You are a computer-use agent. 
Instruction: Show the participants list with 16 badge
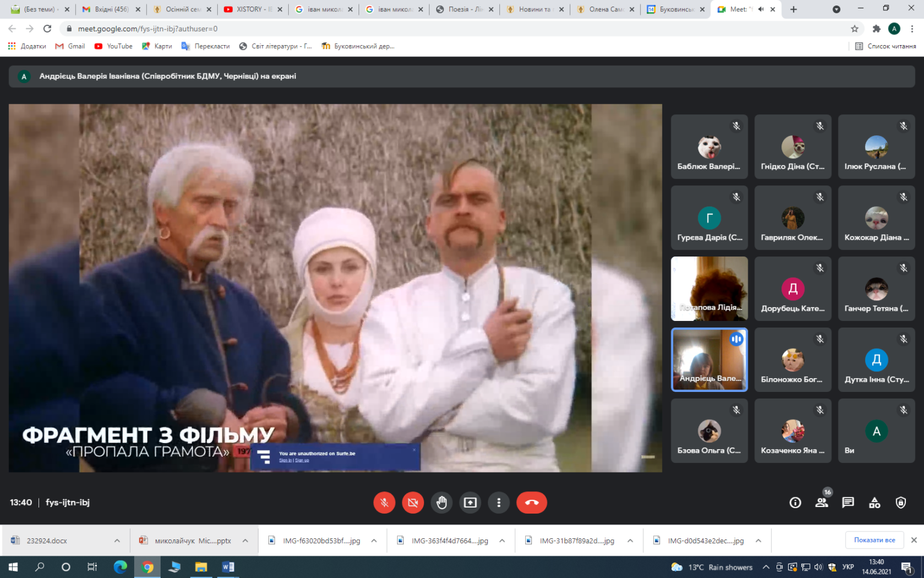(x=822, y=502)
